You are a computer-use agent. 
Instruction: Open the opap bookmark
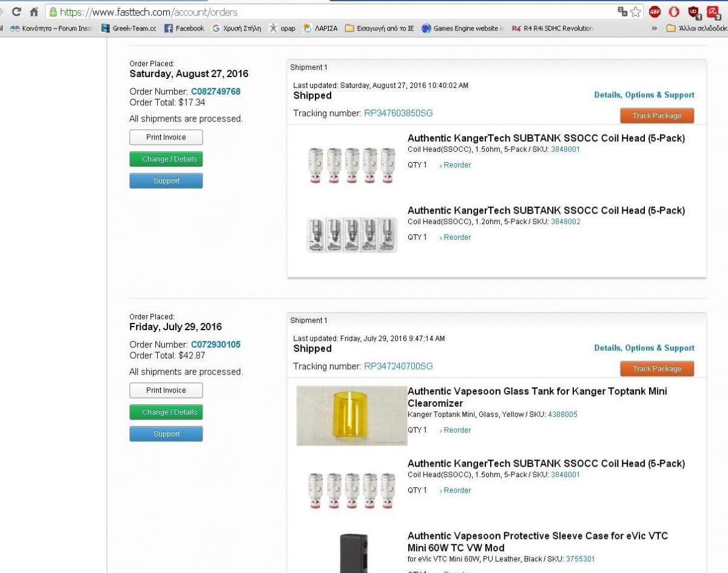click(282, 28)
